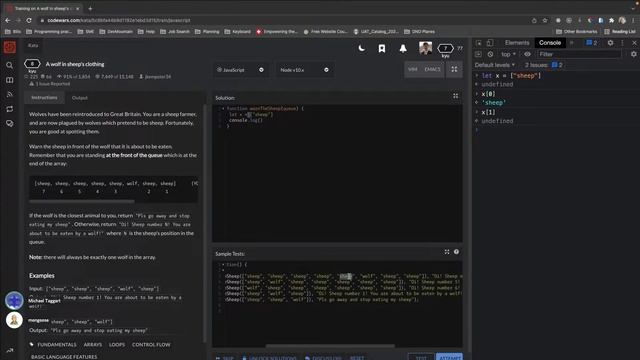This screenshot has width=640, height=360.
Task: Open the DevTools three-dot menu
Action: pos(622,42)
